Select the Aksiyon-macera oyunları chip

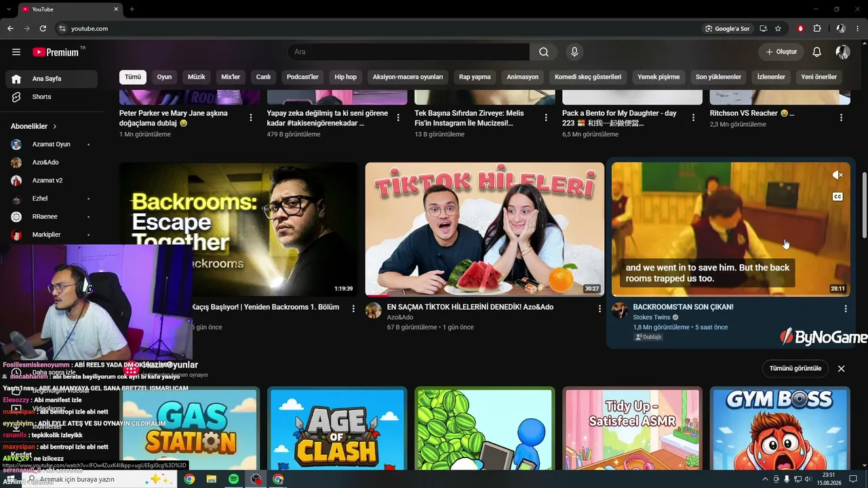point(408,77)
